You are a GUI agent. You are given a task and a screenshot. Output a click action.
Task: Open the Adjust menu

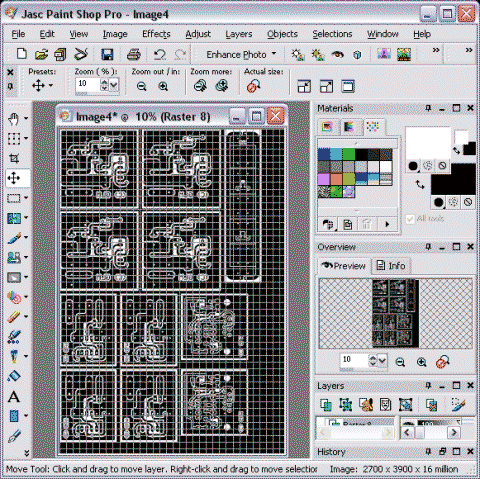pos(198,34)
